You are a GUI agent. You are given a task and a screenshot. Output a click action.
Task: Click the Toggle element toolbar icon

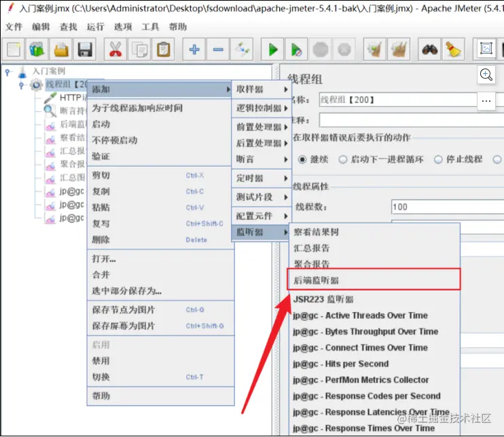(x=242, y=50)
